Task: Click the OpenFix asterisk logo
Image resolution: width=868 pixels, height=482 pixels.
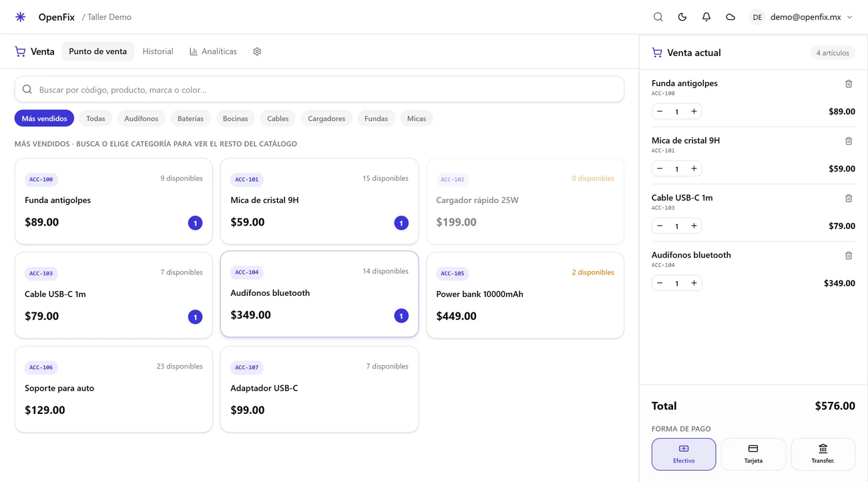Action: tap(21, 17)
